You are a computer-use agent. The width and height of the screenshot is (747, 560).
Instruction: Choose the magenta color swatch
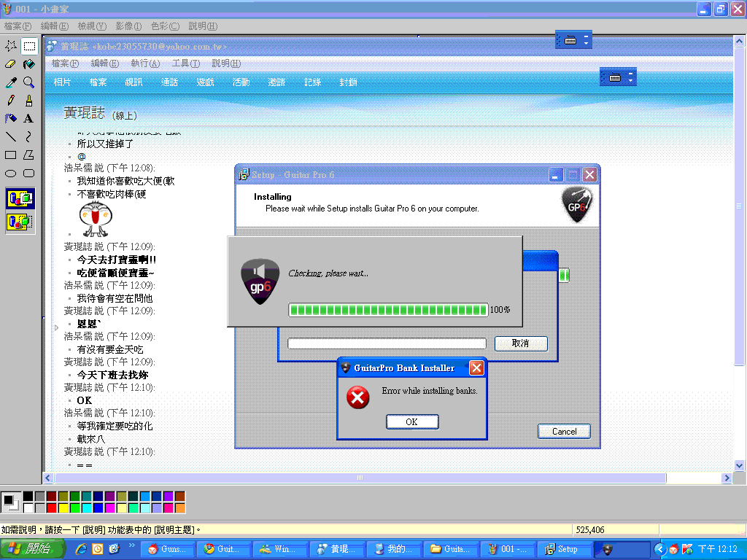[109, 508]
